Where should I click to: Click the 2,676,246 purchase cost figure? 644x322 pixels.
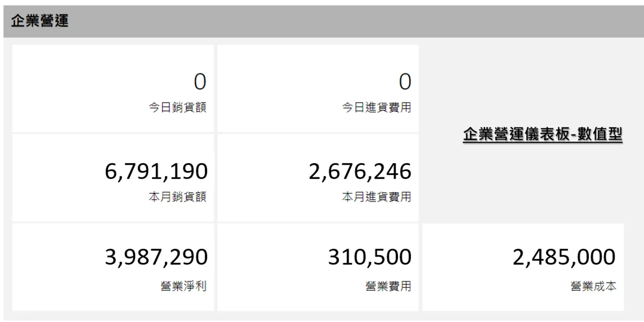pyautogui.click(x=360, y=172)
